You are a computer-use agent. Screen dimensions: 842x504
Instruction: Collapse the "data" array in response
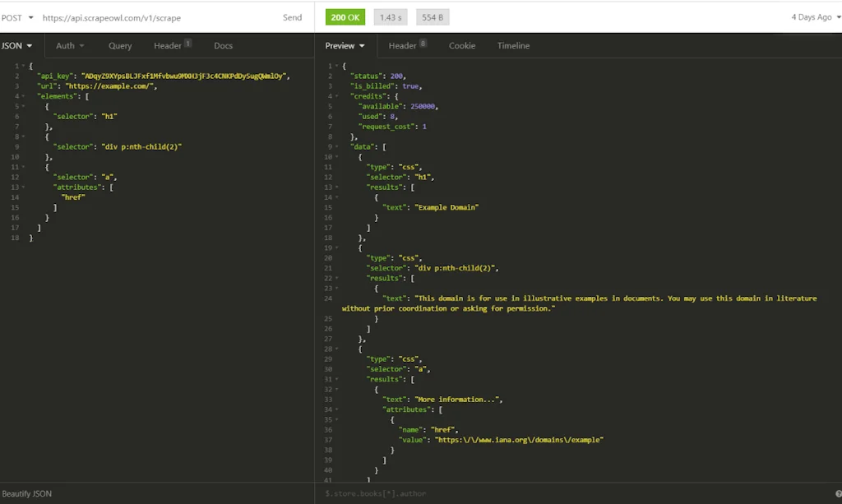point(336,146)
